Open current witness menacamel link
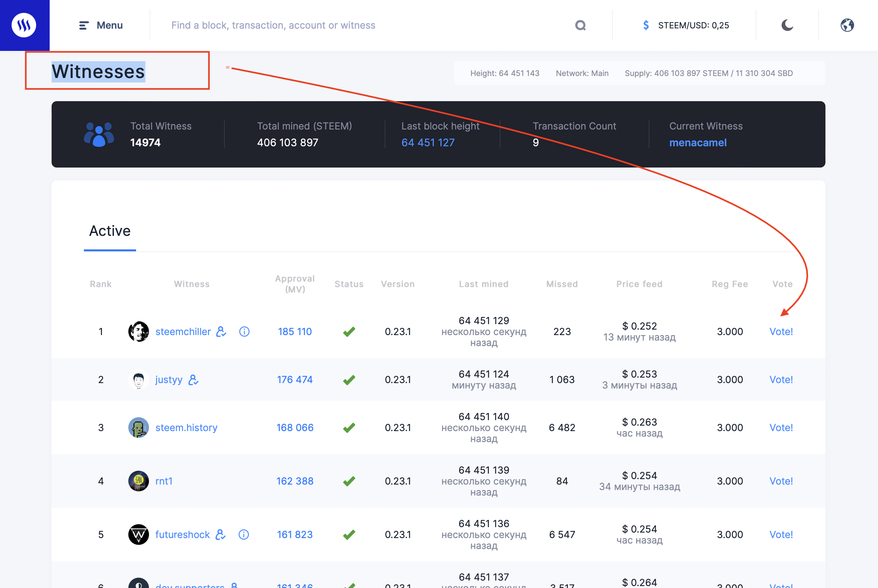 click(697, 142)
